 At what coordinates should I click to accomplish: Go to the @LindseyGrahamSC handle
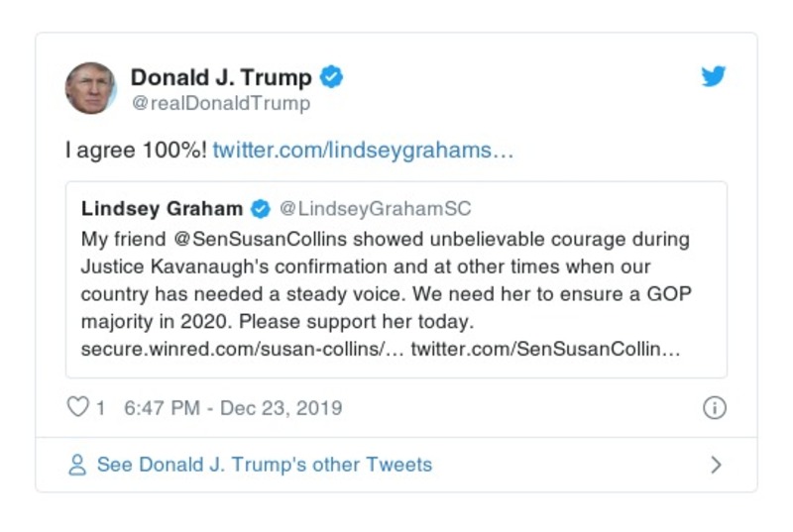[x=375, y=209]
